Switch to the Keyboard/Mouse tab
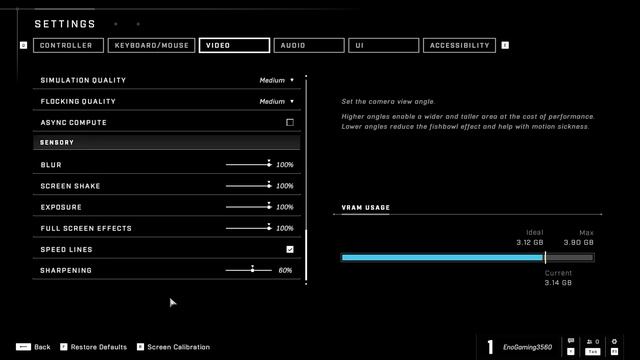The width and height of the screenshot is (640, 360). pos(151,45)
